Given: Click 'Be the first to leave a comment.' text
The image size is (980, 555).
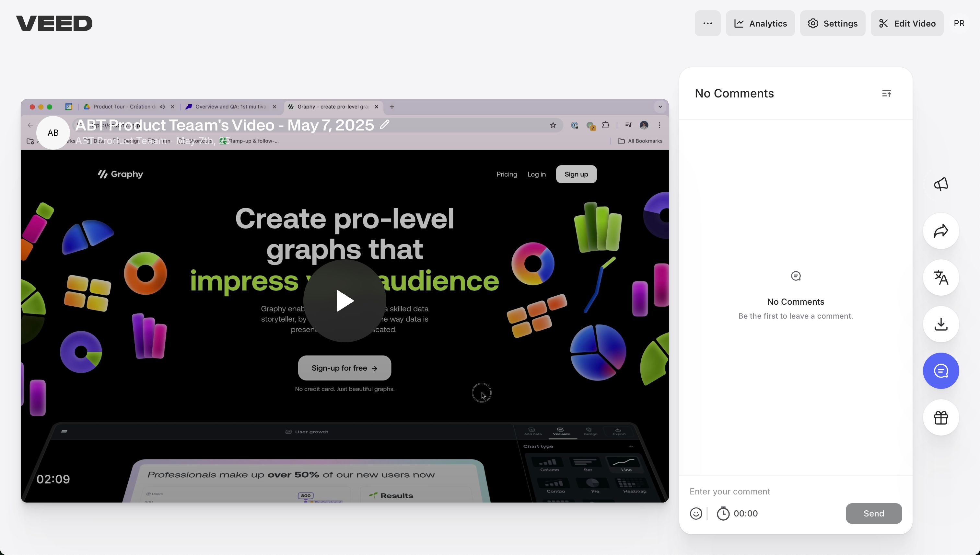Looking at the screenshot, I should pyautogui.click(x=795, y=316).
